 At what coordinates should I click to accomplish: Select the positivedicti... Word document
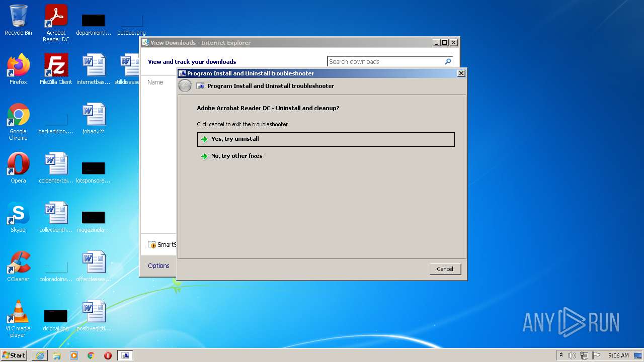point(94,316)
